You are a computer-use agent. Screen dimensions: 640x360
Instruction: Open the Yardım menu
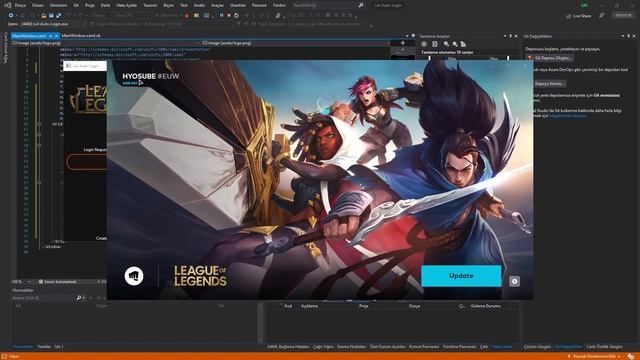click(x=279, y=5)
